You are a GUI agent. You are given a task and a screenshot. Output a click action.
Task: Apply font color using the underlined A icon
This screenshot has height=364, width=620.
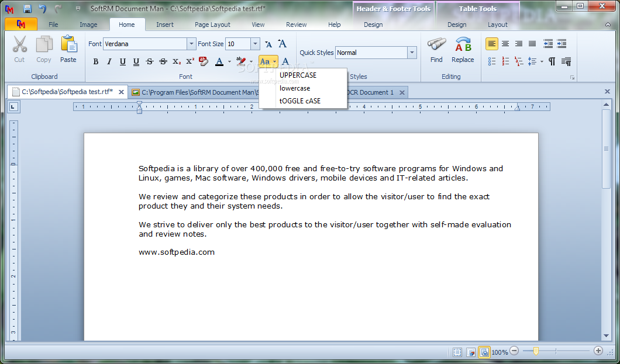[x=219, y=61]
